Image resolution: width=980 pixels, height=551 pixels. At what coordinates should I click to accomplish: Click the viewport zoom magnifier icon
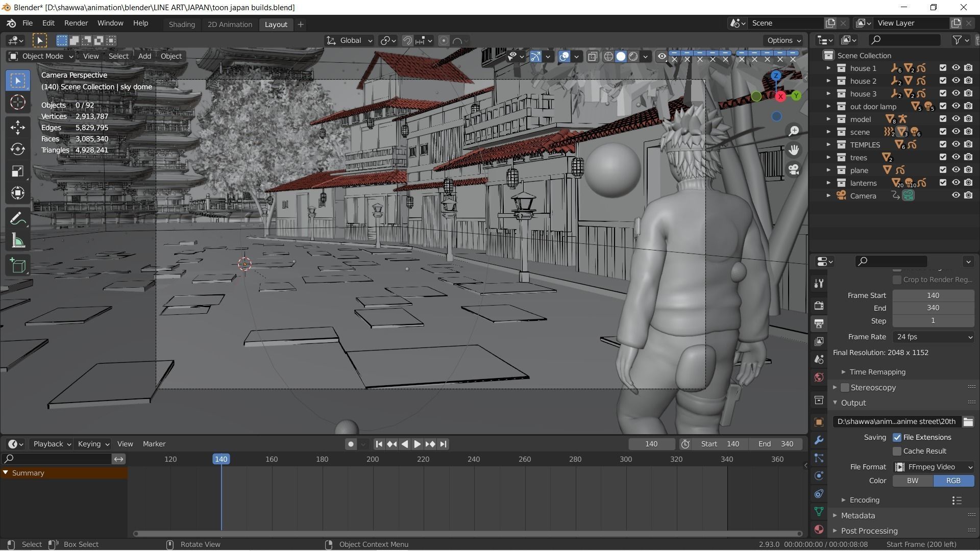pos(794,131)
